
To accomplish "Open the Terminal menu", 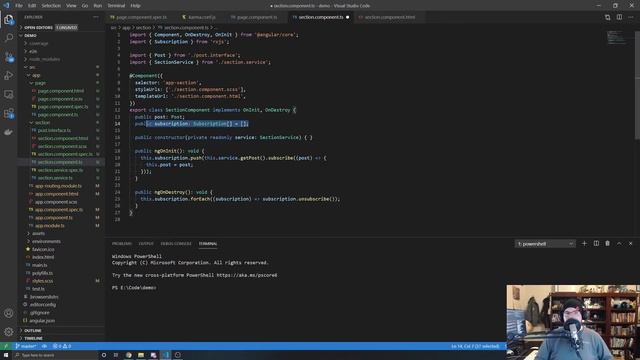I will pos(116,6).
